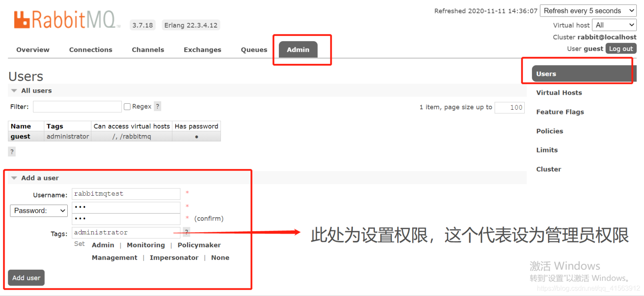Focus the Filter text field
Viewport: 644px width, 296px height.
77,107
